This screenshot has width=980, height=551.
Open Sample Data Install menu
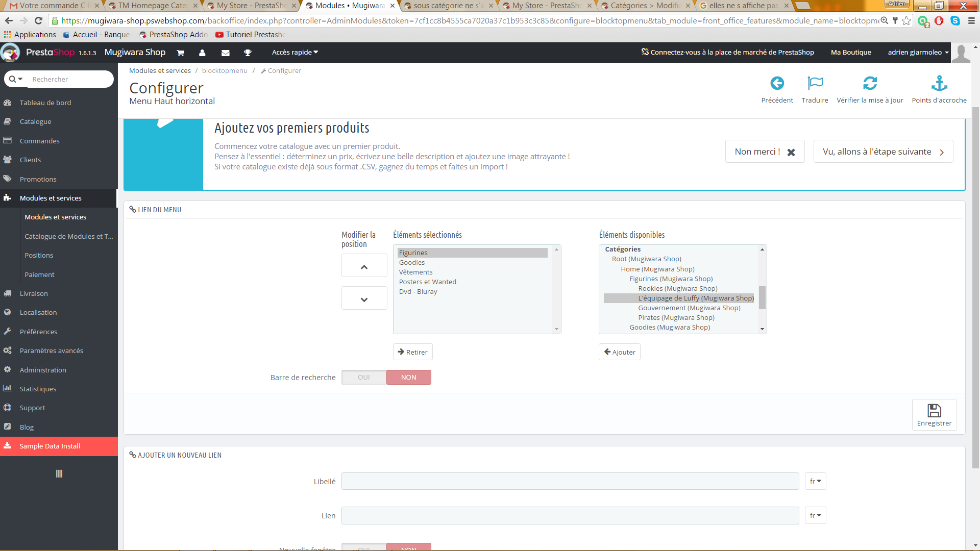59,446
